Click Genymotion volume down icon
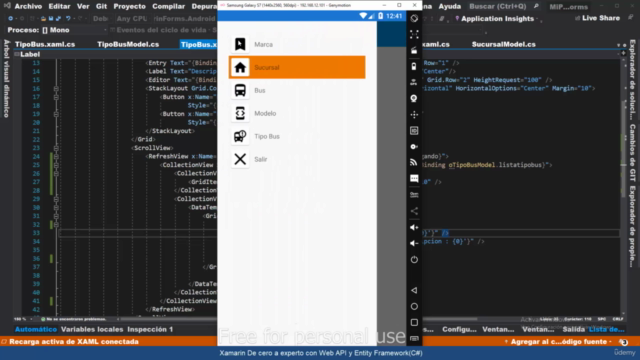The image size is (640, 360). [414, 243]
